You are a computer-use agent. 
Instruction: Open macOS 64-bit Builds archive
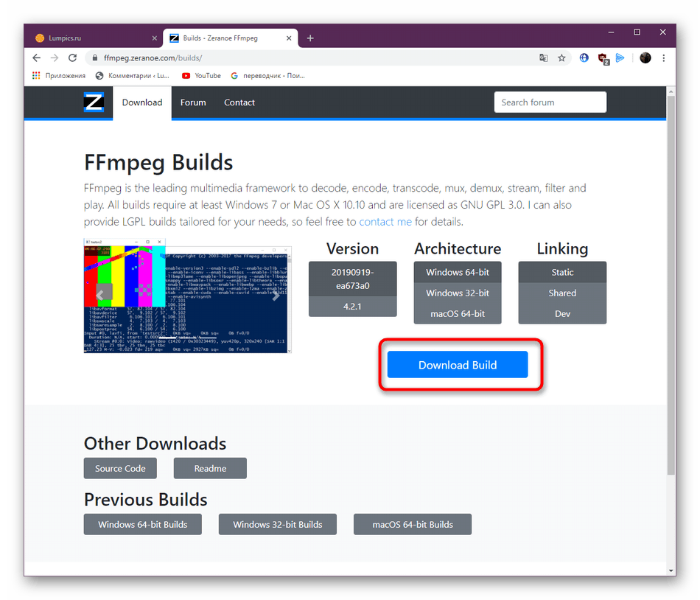pos(413,525)
